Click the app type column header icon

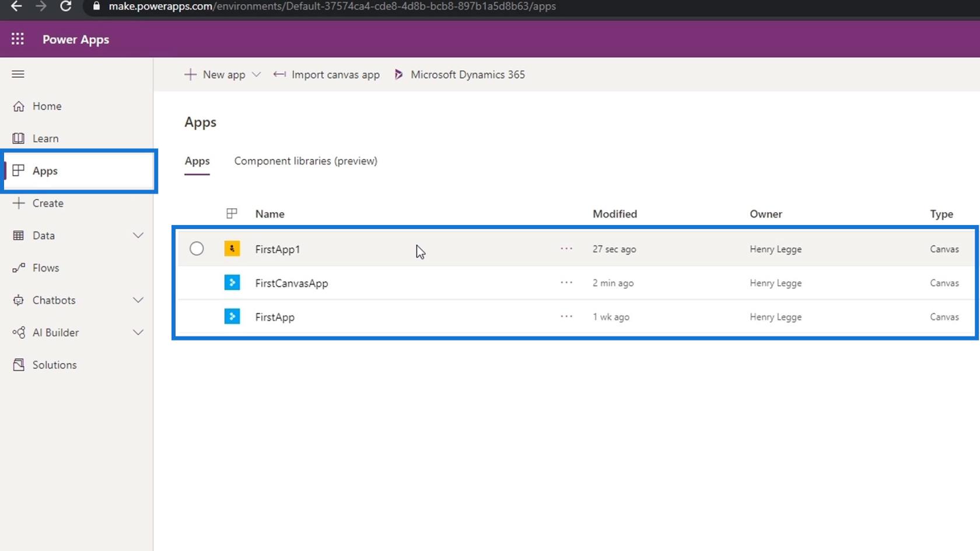[232, 213]
